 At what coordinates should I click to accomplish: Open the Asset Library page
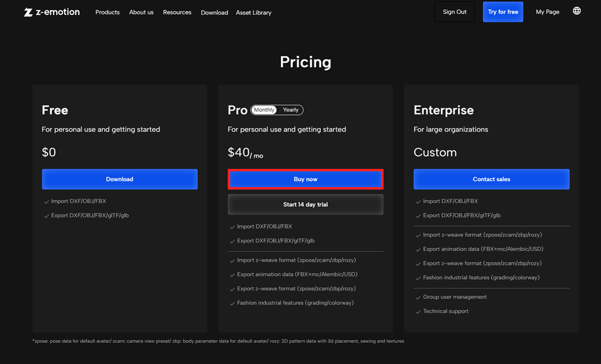click(254, 13)
